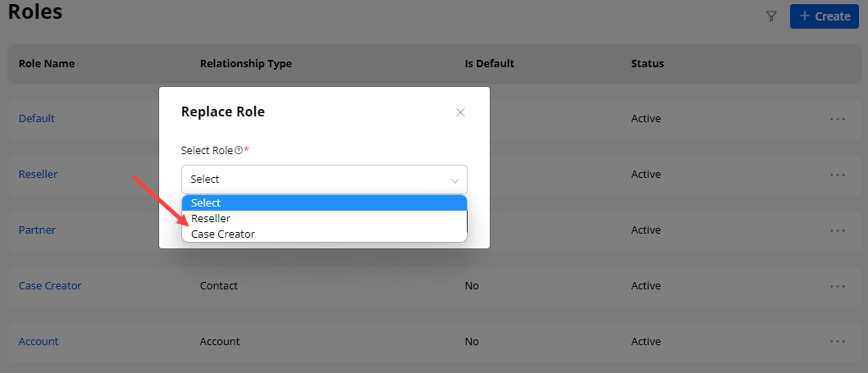Click the Create button
The image size is (868, 373).
point(824,16)
